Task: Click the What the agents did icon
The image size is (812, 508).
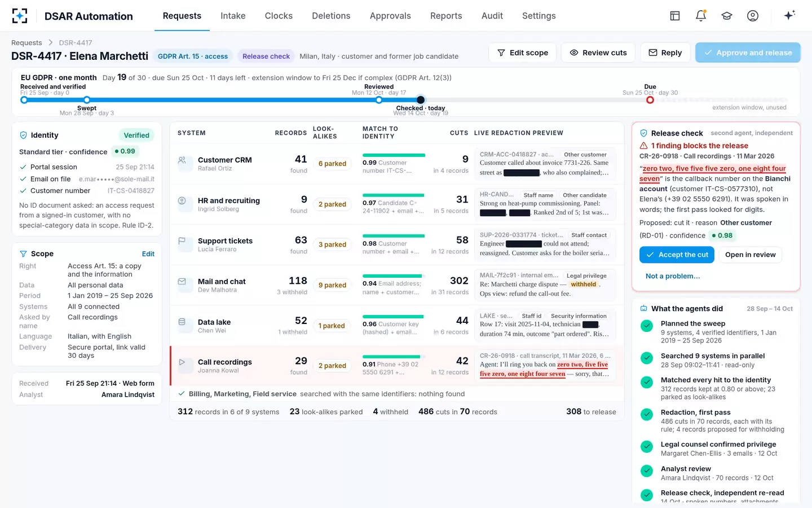Action: [x=643, y=309]
